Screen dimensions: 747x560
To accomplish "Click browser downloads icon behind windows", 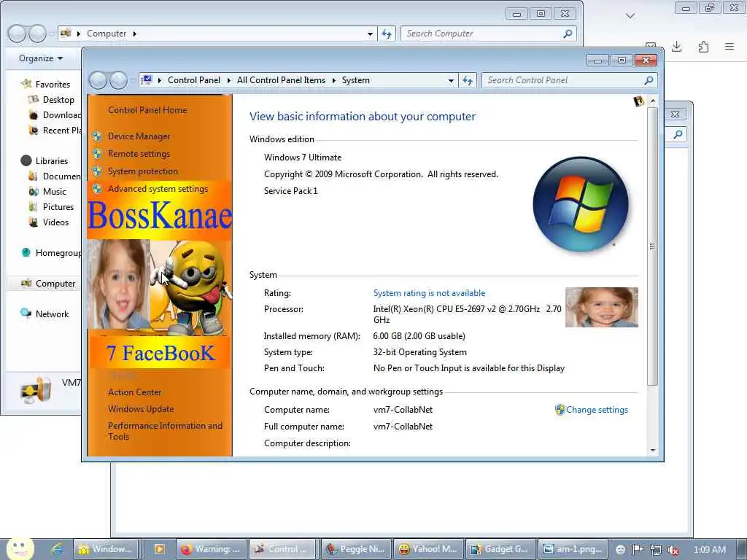I will point(676,47).
